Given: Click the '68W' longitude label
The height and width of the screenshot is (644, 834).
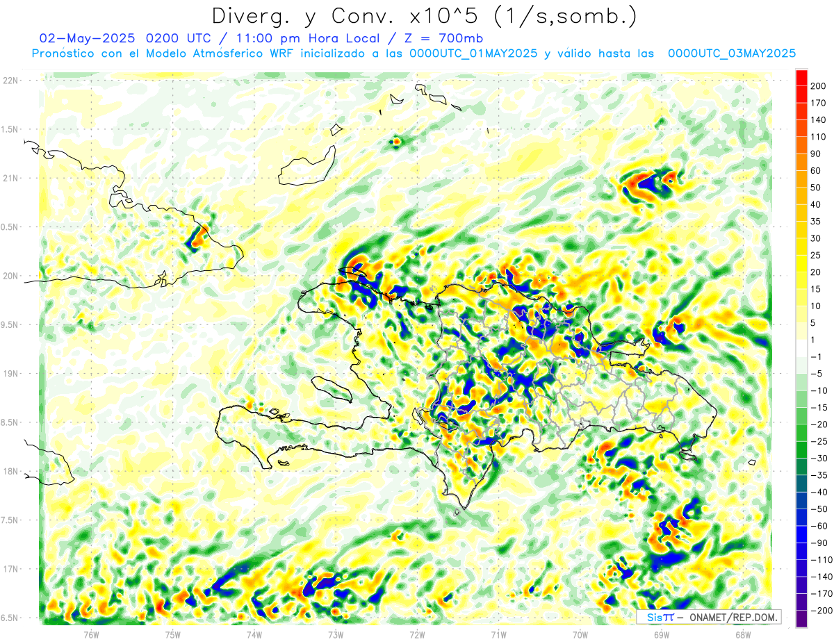Looking at the screenshot, I should tap(743, 634).
